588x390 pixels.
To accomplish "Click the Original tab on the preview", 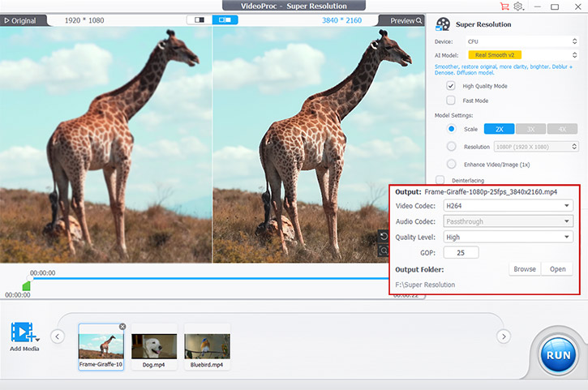I will (x=20, y=20).
